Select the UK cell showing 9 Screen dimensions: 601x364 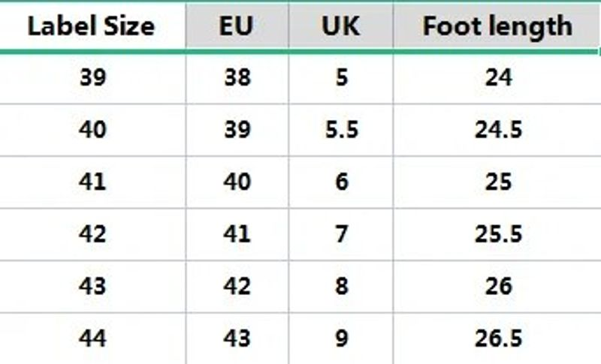[342, 338]
